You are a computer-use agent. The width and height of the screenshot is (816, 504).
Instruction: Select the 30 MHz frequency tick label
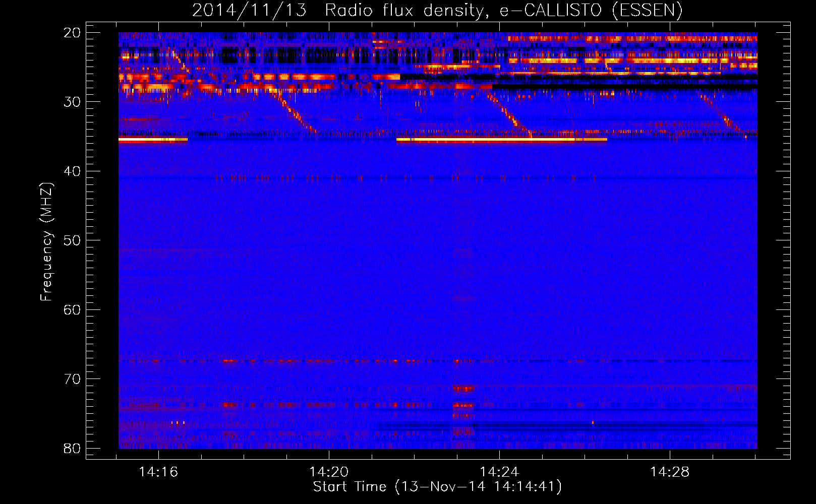click(72, 102)
